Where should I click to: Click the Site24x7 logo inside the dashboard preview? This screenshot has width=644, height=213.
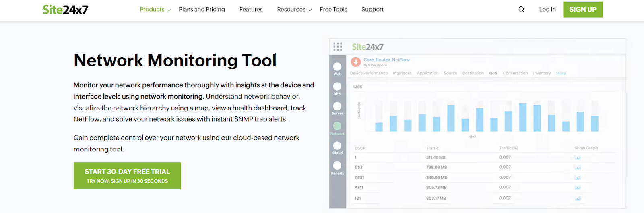367,47
